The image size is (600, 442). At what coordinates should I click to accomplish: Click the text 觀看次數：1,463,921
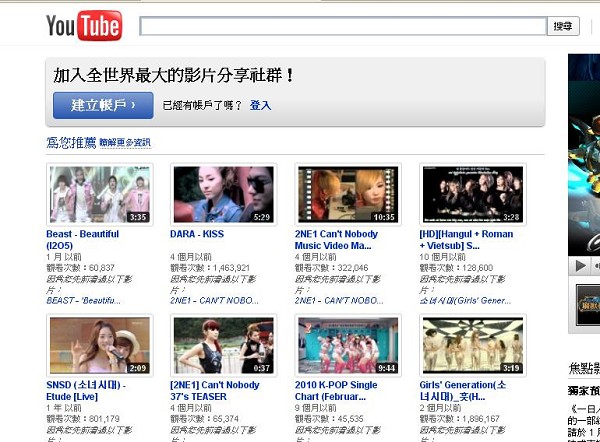tap(210, 268)
